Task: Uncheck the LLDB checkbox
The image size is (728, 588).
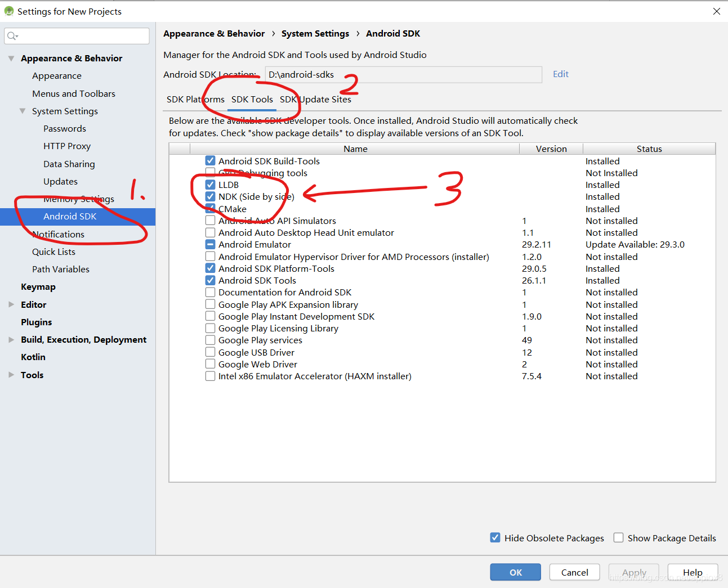Action: pos(210,185)
